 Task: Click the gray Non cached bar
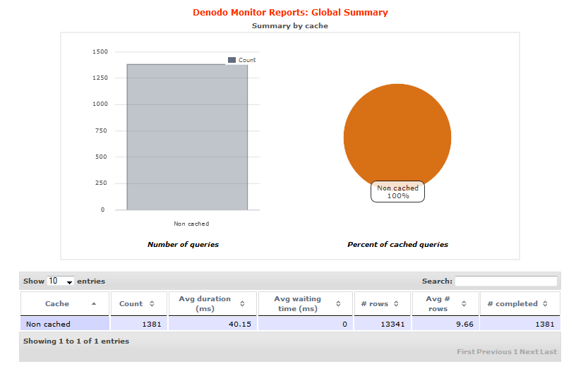pyautogui.click(x=187, y=137)
